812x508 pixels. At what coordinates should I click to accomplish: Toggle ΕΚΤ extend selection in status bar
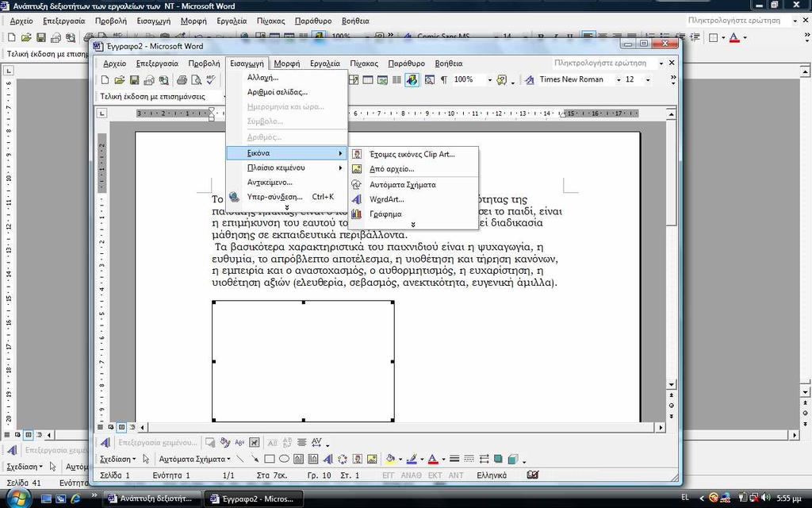point(435,475)
